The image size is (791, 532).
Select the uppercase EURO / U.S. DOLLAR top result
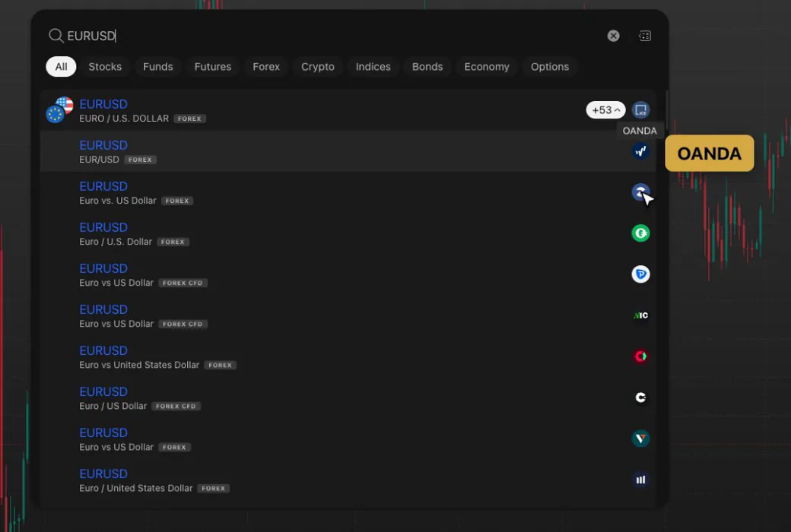pyautogui.click(x=348, y=110)
